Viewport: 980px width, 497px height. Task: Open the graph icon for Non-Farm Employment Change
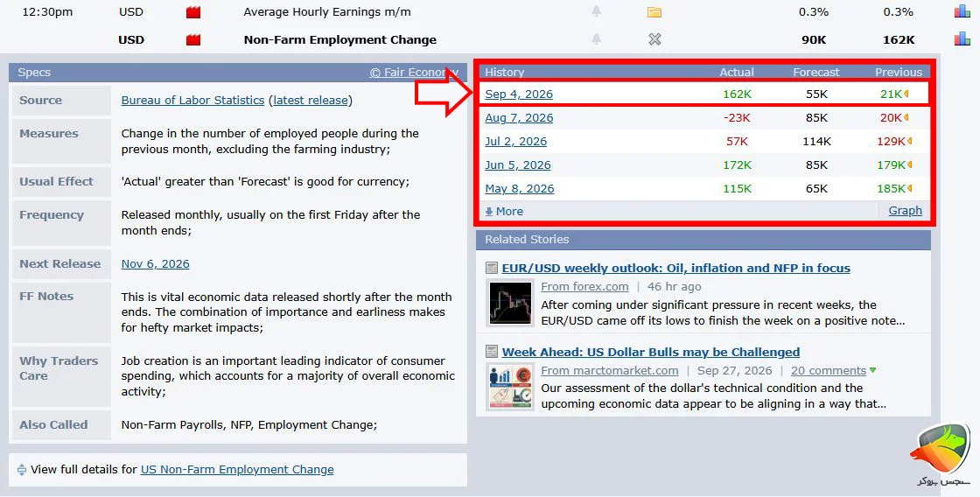962,38
